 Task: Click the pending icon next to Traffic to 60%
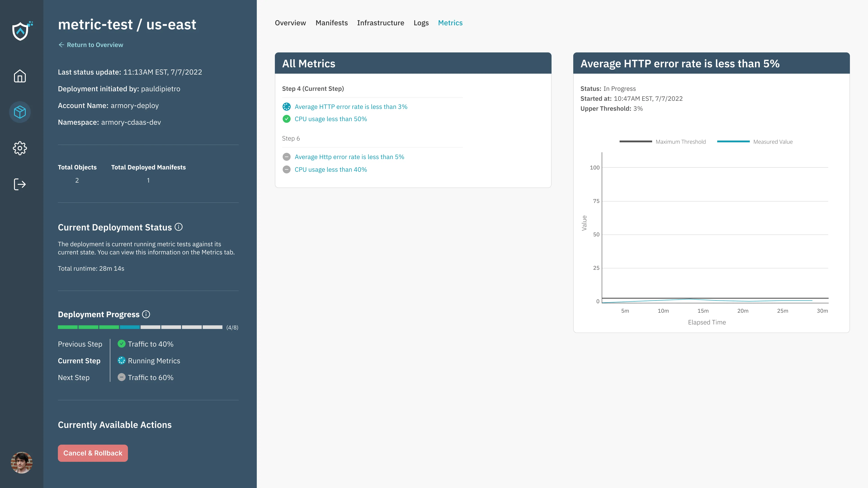pyautogui.click(x=122, y=377)
